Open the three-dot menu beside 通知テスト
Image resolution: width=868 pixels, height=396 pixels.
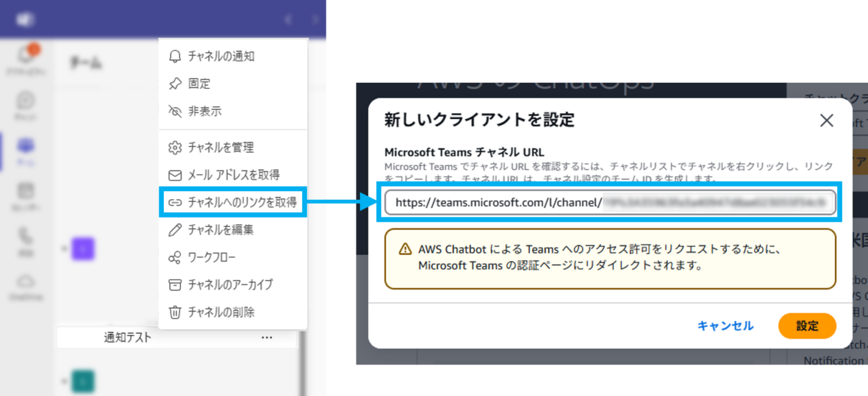coord(267,338)
